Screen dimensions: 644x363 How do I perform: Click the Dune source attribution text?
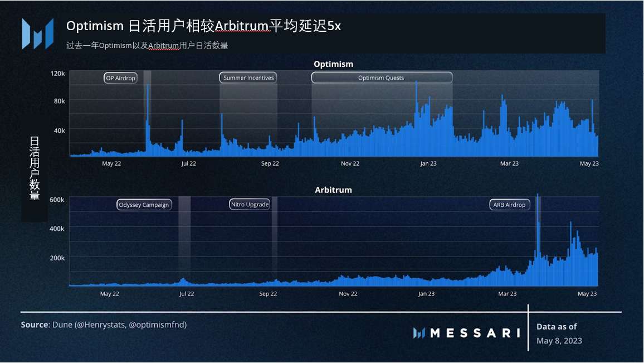[104, 325]
